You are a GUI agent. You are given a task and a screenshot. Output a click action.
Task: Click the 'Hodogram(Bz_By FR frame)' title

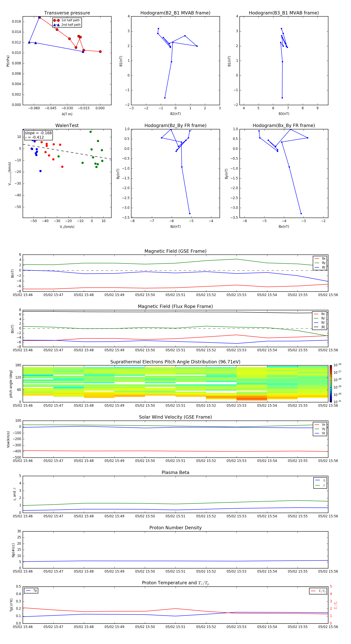click(x=175, y=125)
